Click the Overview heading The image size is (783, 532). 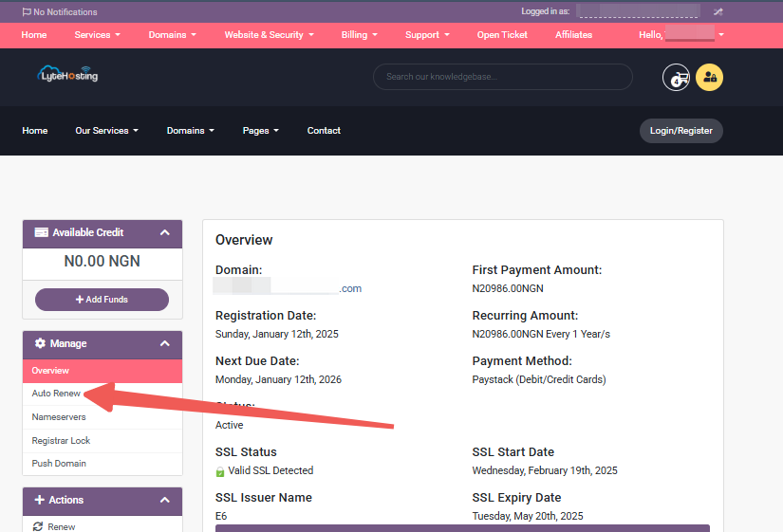pyautogui.click(x=244, y=240)
